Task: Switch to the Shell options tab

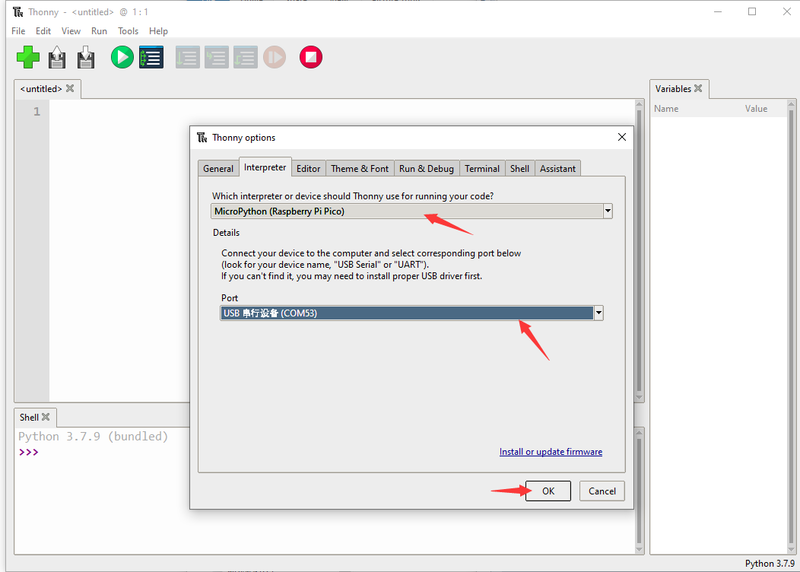Action: [x=519, y=168]
